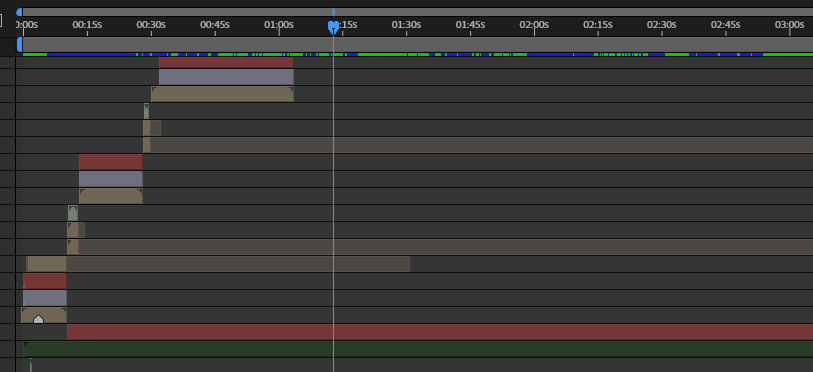813x372 pixels.
Task: Select the dark green layer bar
Action: [418, 349]
